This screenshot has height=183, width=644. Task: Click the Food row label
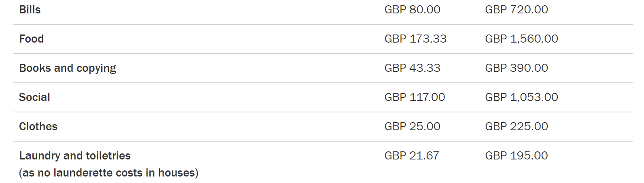(32, 39)
